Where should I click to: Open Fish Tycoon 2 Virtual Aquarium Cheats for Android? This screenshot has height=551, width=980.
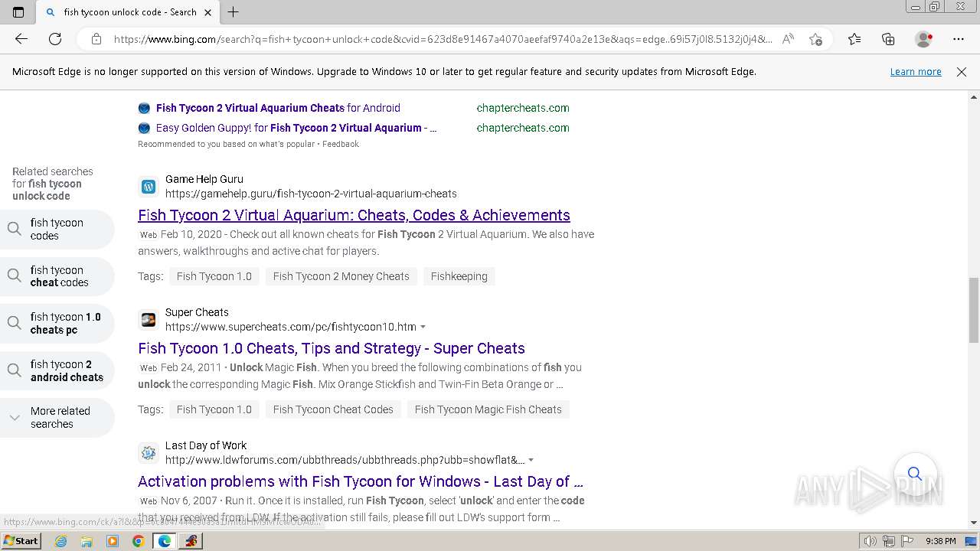coord(278,108)
